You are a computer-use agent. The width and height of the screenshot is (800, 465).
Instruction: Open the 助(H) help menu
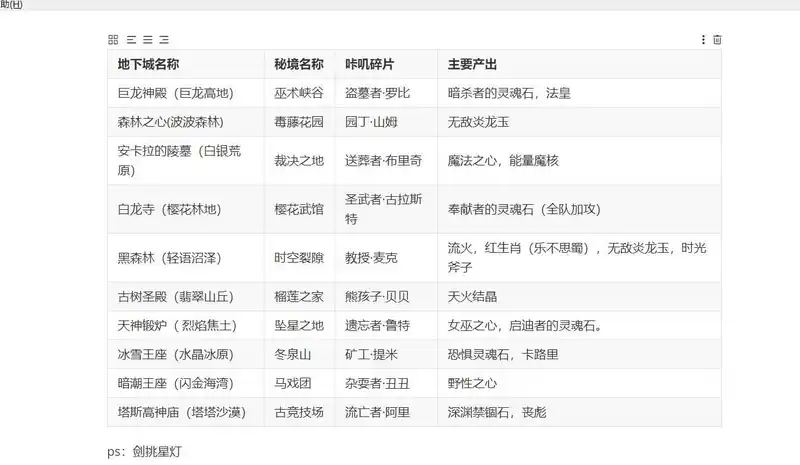pyautogui.click(x=11, y=5)
